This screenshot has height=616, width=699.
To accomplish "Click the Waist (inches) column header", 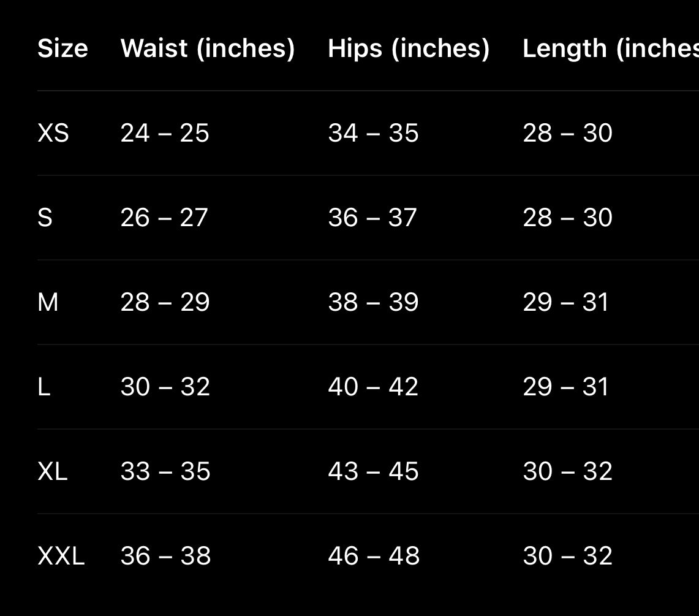I will (x=208, y=48).
